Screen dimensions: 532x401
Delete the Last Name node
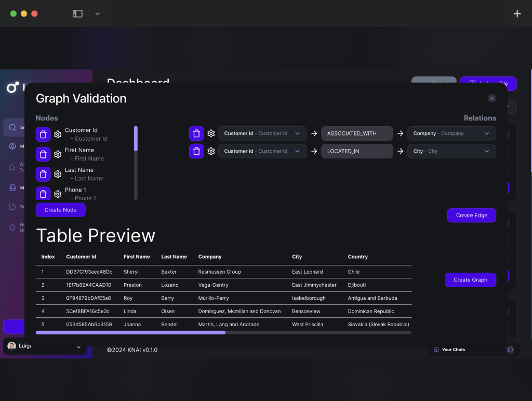43,174
